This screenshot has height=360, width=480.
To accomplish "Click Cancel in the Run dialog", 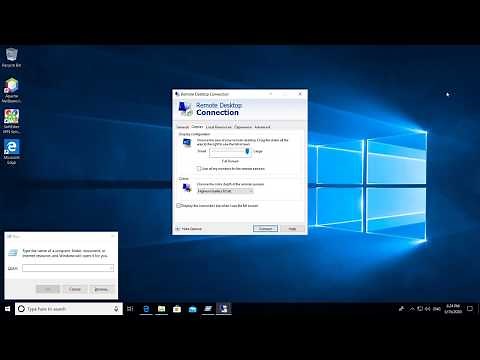I will tap(75, 289).
